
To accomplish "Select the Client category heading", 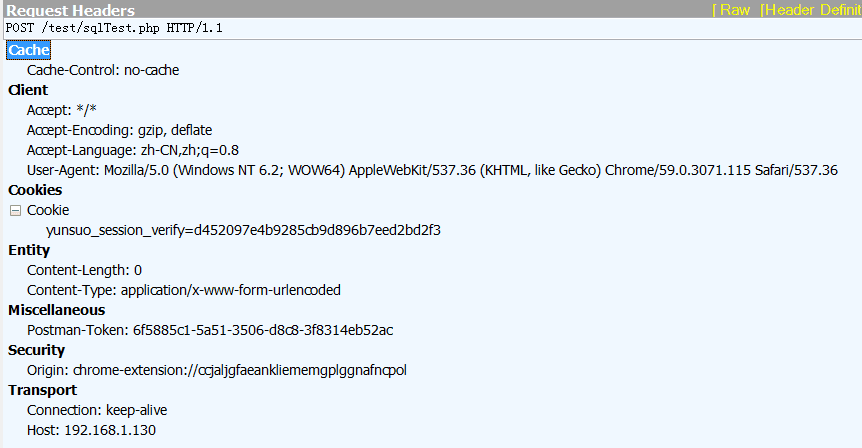I will coord(28,90).
